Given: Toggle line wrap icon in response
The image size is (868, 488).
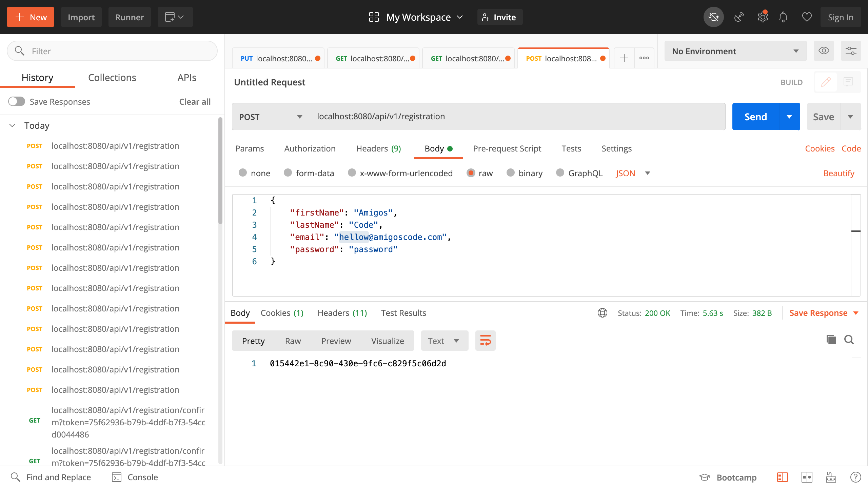Looking at the screenshot, I should coord(485,341).
